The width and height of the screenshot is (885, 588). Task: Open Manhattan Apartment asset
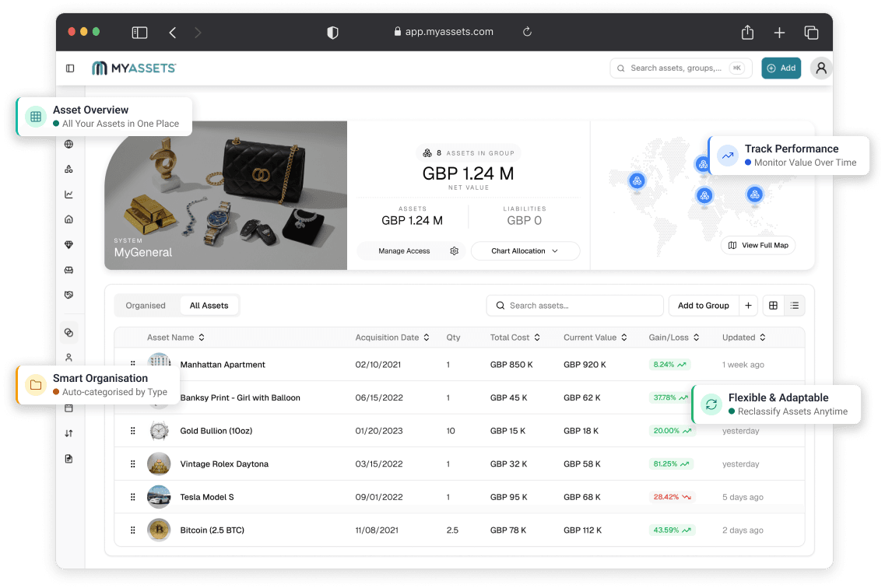tap(223, 365)
